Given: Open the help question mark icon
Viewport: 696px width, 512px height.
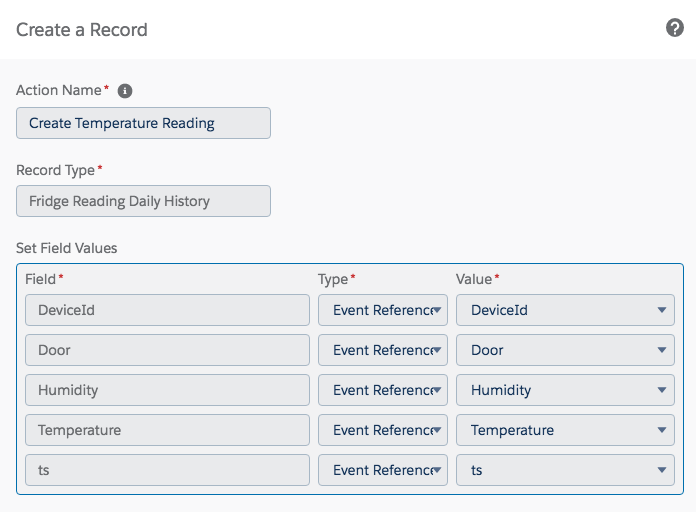Looking at the screenshot, I should [674, 28].
